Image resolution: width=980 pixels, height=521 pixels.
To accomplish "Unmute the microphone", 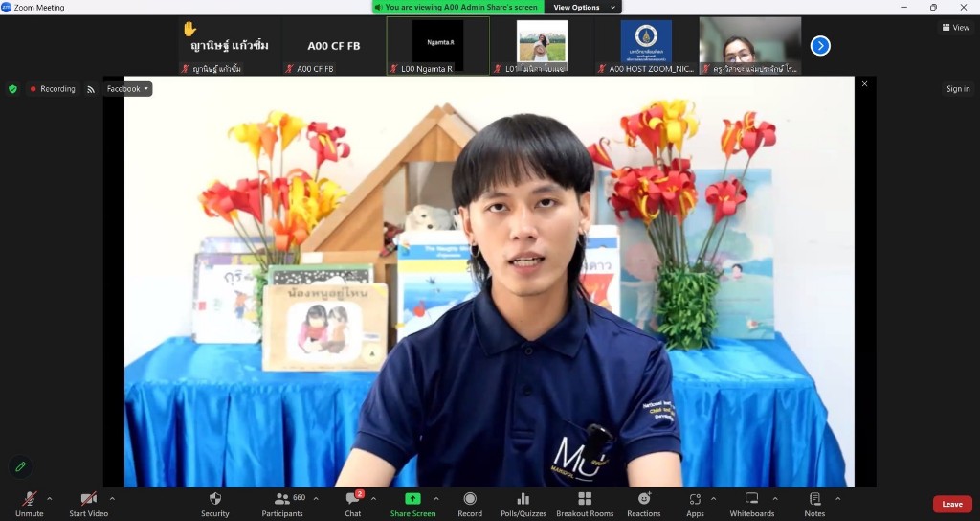I will click(x=30, y=504).
